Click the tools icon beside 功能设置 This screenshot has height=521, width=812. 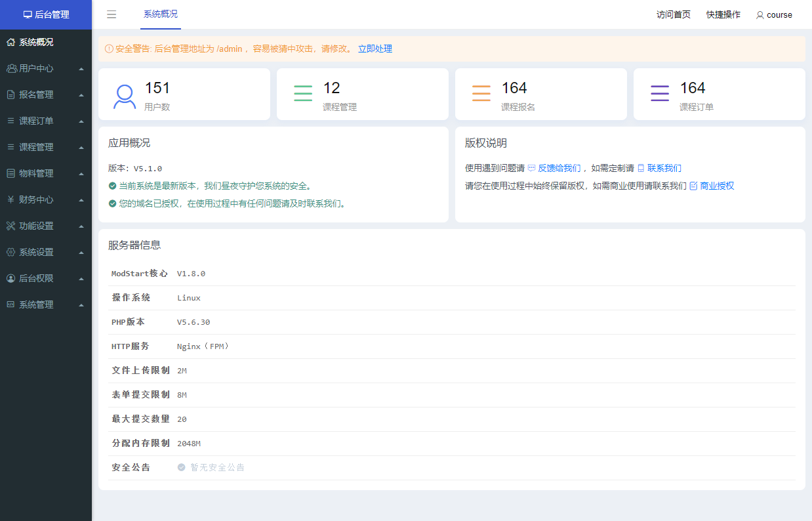pos(11,226)
